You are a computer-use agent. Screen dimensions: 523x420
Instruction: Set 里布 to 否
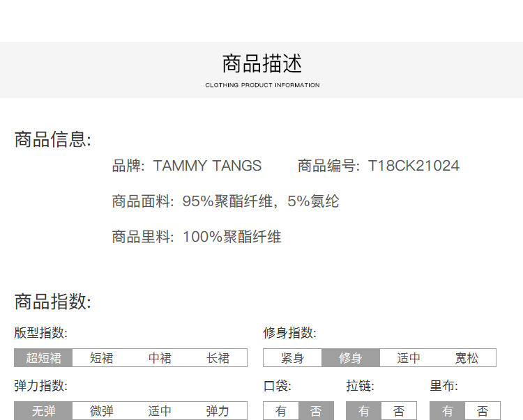click(483, 411)
